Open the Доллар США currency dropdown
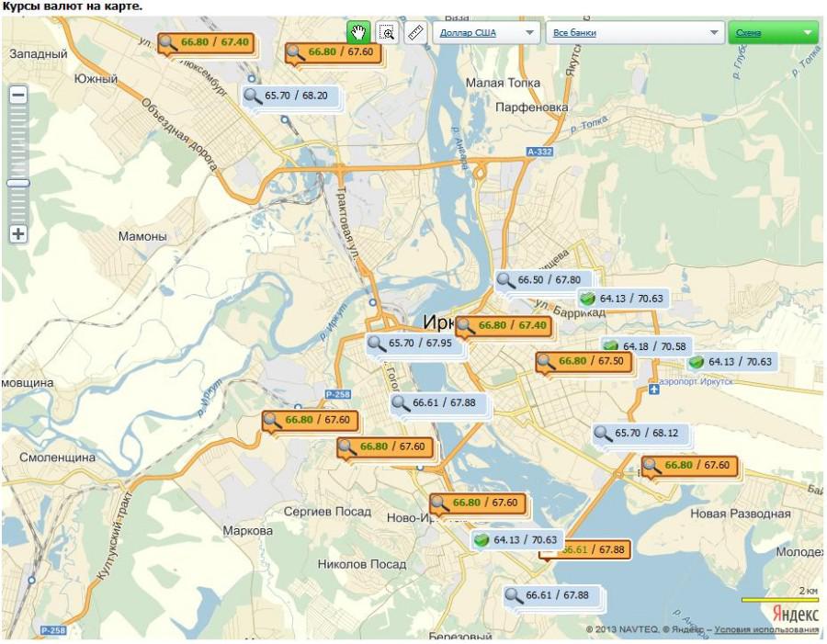This screenshot has height=644, width=827. (529, 33)
